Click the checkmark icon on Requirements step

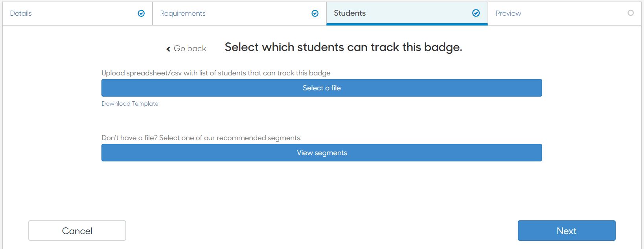pos(315,13)
